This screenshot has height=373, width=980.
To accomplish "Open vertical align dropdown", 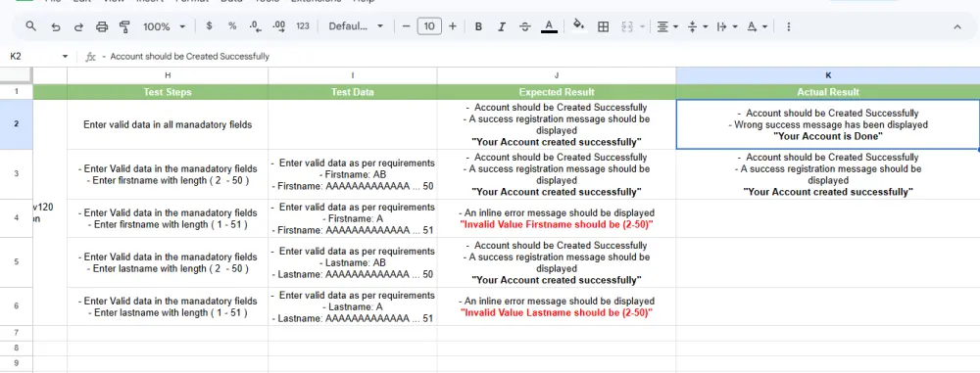I will point(698,26).
